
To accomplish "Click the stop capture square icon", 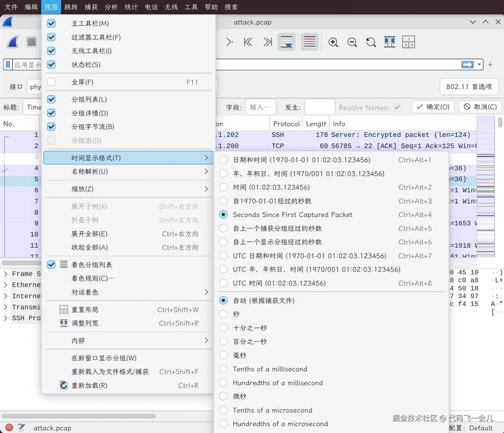I will click(x=31, y=42).
